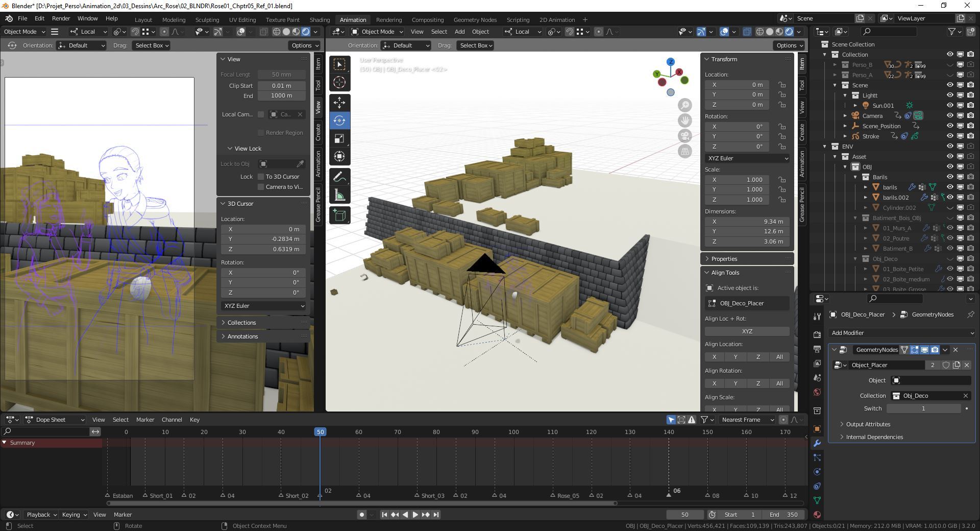Viewport: 980px width, 531px height.
Task: Activate the Annotate pencil tool
Action: 339,177
